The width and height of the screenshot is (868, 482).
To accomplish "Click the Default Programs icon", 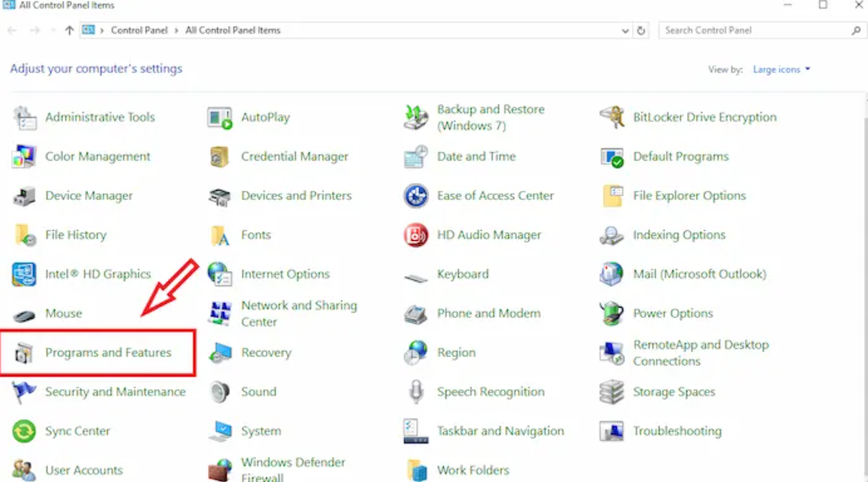I will (611, 156).
